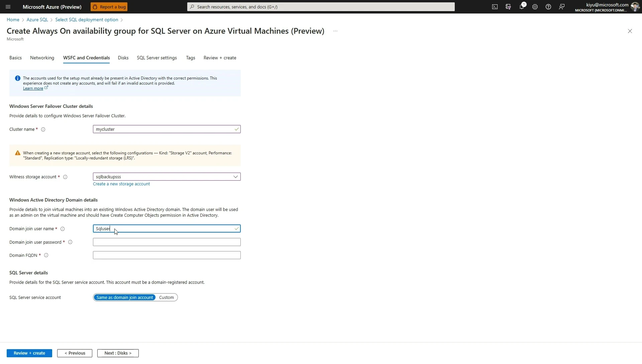Select Same as domain join account option
Image resolution: width=642 pixels, height=364 pixels.
tap(124, 298)
